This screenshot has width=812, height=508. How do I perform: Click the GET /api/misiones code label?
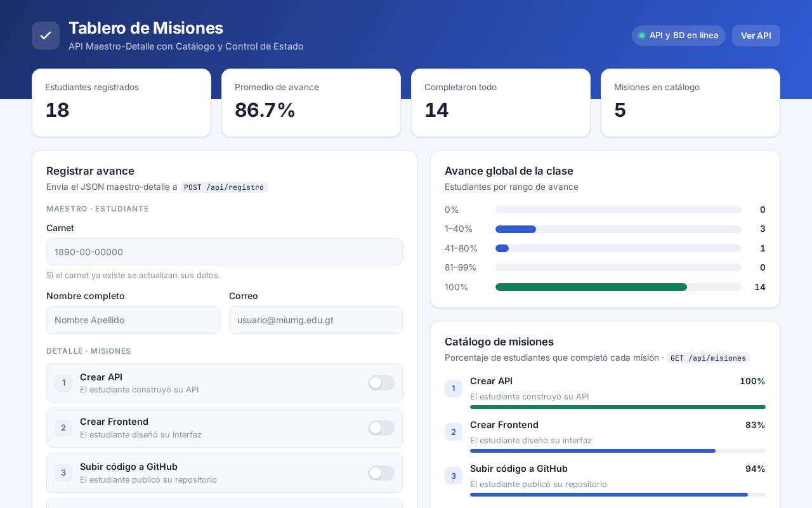coord(708,358)
